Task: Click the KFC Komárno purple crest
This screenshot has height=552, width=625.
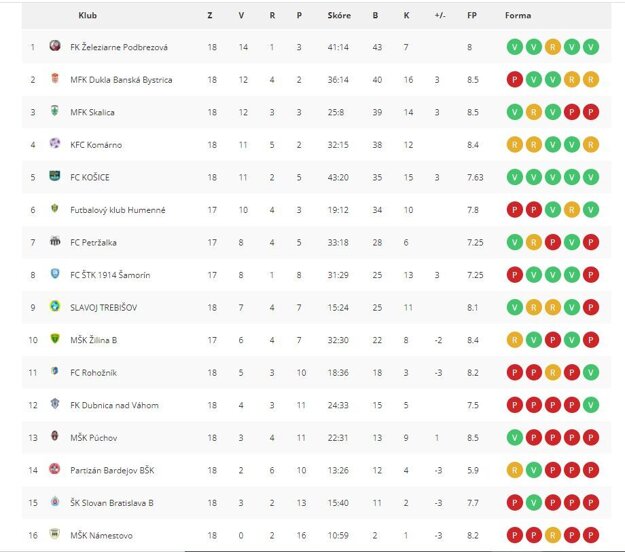Action: coord(55,143)
